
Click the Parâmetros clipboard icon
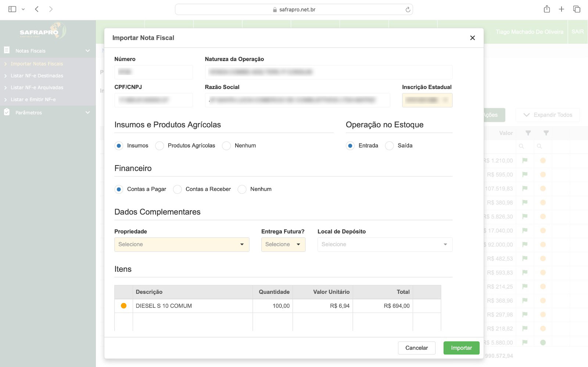coord(7,112)
